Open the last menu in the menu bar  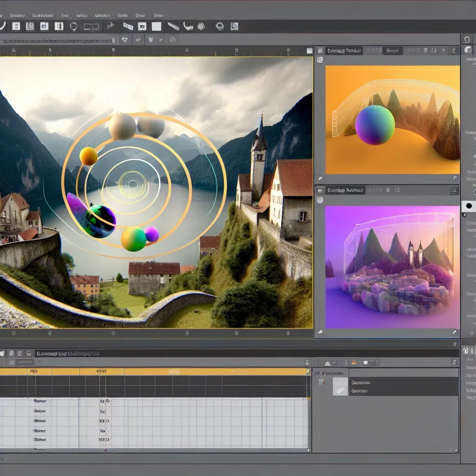159,15
